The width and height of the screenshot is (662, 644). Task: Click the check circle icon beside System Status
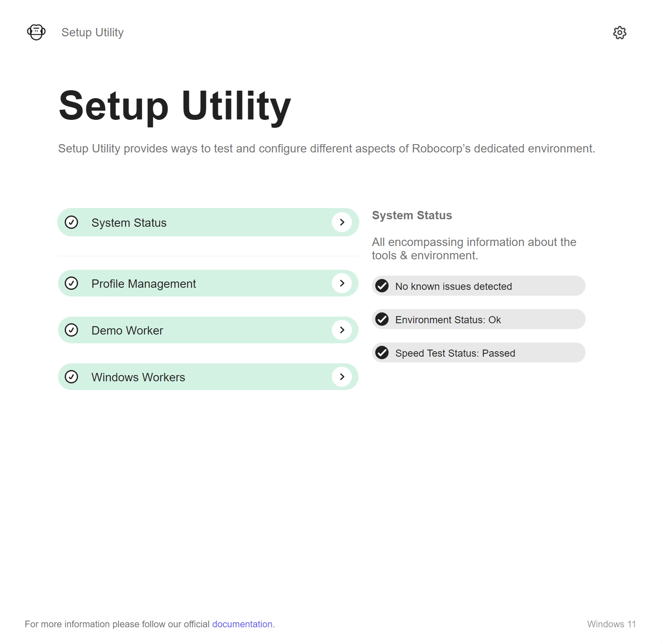click(x=71, y=222)
